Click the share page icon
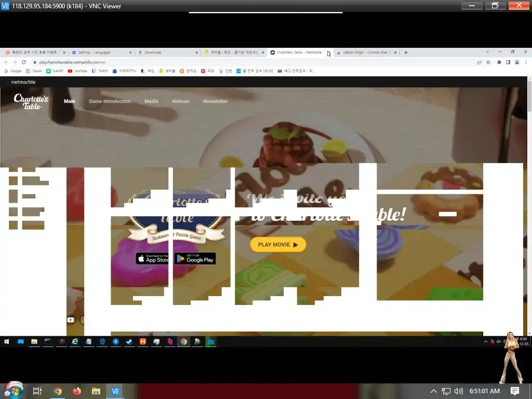The width and height of the screenshot is (532, 399). [480, 62]
